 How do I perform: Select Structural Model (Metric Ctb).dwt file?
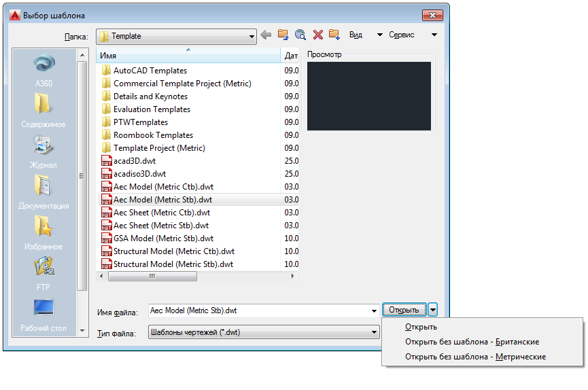coord(168,251)
